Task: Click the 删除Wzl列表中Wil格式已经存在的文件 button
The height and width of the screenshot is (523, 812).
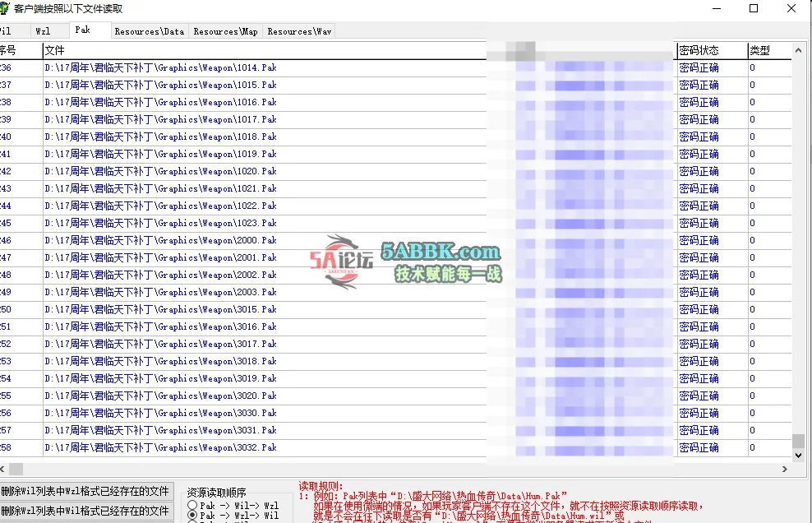Action: (x=85, y=511)
